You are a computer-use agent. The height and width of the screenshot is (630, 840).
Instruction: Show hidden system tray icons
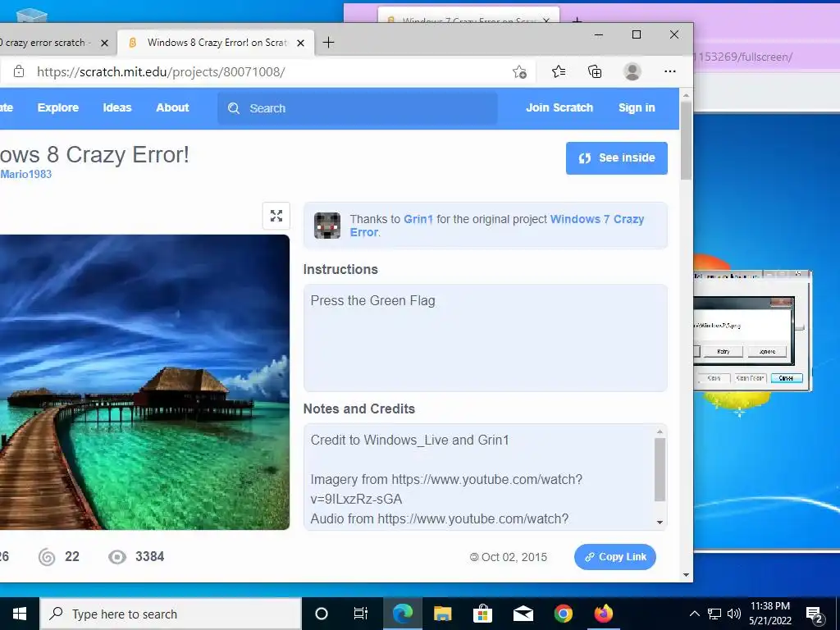click(694, 614)
